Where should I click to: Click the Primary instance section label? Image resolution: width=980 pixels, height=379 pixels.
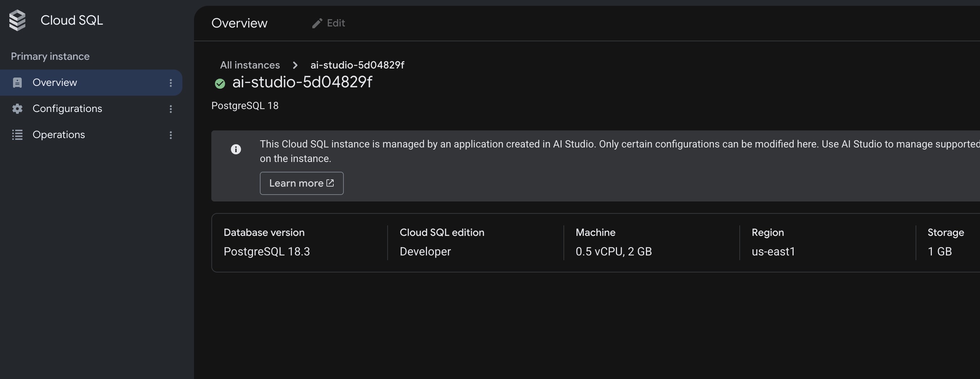(50, 57)
